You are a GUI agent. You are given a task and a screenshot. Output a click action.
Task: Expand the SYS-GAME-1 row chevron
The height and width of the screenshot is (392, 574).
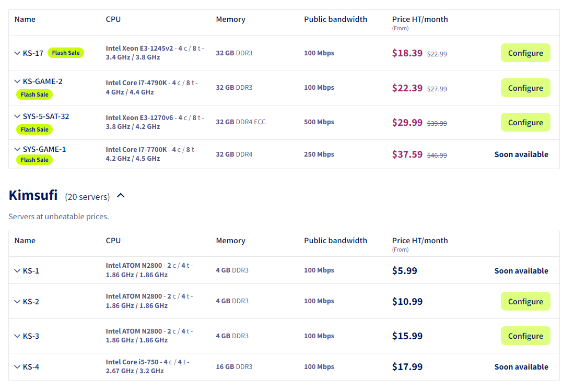point(17,149)
